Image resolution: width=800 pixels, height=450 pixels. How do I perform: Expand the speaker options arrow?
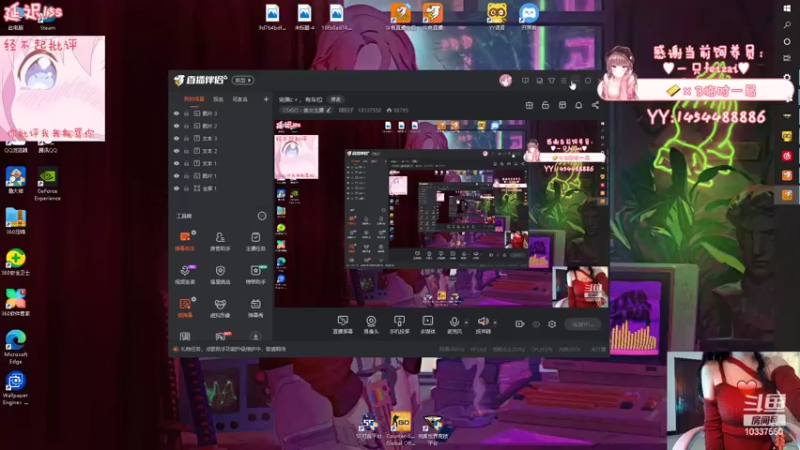point(495,322)
